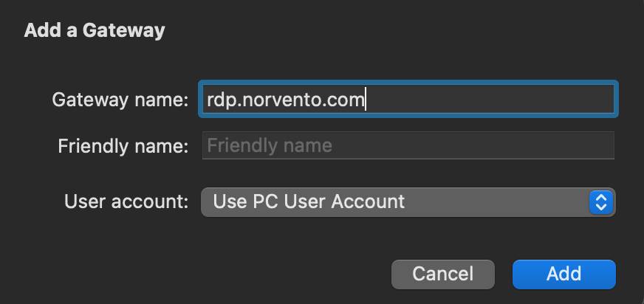644x304 pixels.
Task: Click the 'Friendly name:' label
Action: (123, 146)
